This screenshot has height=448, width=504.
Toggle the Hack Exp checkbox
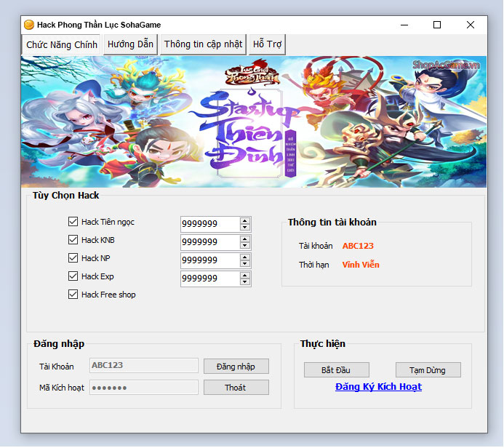(x=73, y=276)
